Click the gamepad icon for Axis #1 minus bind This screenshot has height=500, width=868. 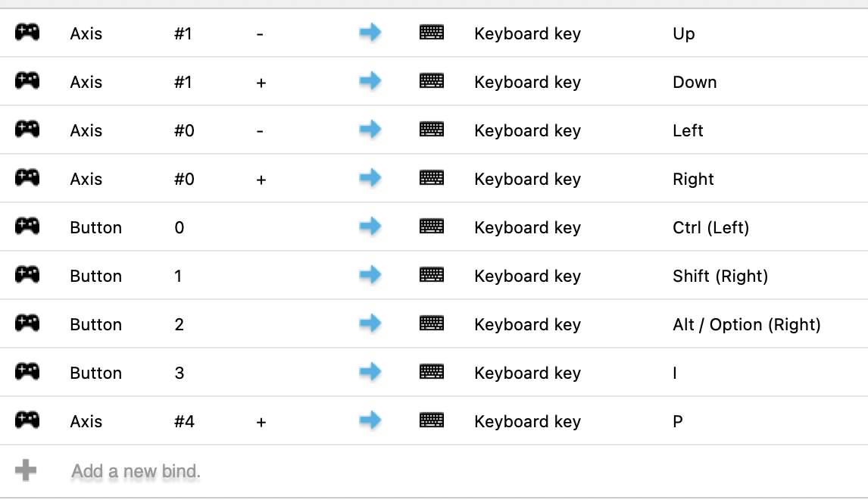point(27,33)
